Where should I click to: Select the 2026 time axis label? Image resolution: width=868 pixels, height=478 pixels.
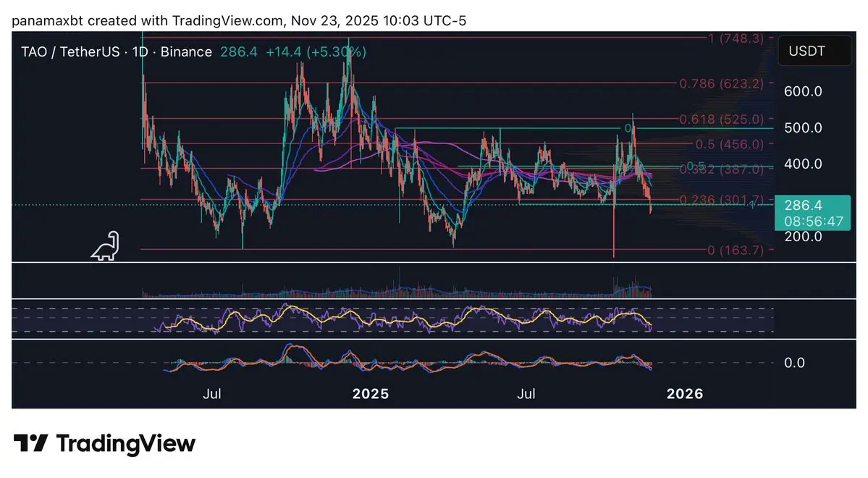(685, 394)
